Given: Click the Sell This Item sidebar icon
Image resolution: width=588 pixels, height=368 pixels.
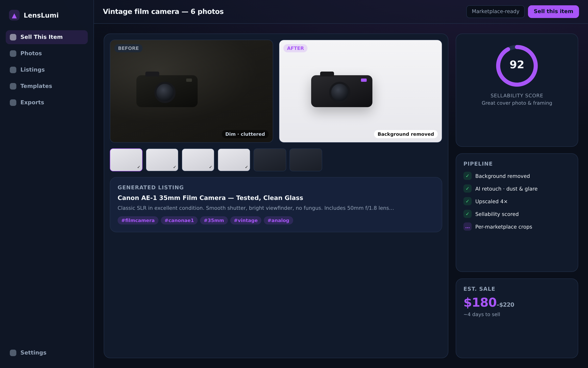Looking at the screenshot, I should (x=13, y=37).
